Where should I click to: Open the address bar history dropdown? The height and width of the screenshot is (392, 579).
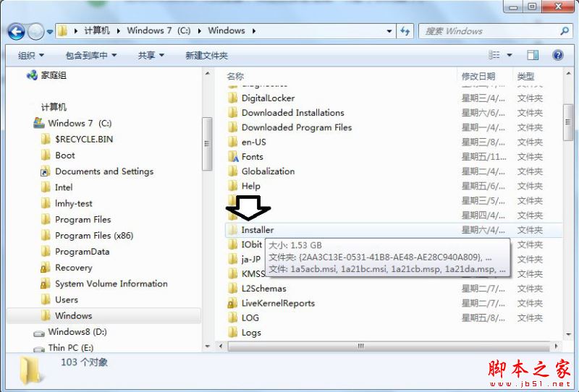(x=389, y=31)
